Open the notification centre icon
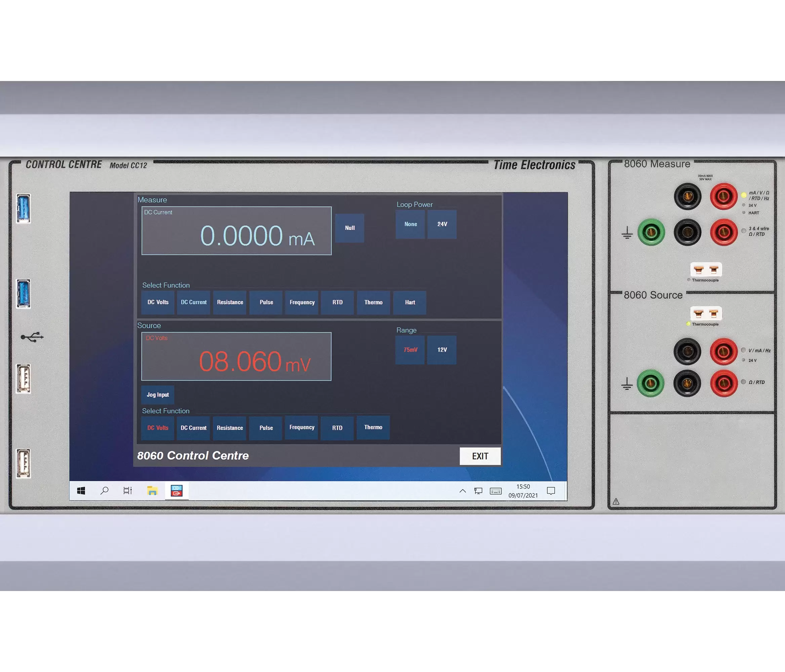Image resolution: width=785 pixels, height=672 pixels. [551, 491]
